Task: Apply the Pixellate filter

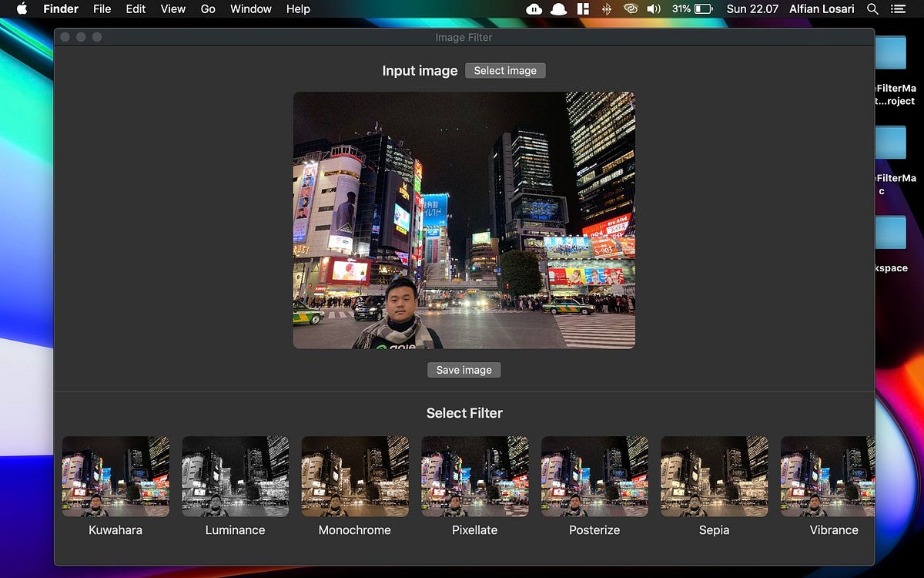Action: 474,476
